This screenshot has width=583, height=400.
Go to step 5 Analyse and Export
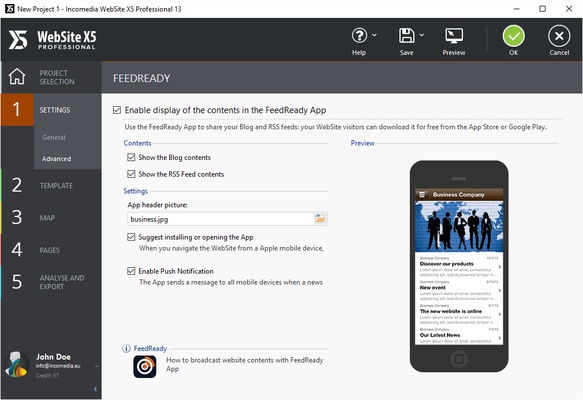(x=51, y=282)
